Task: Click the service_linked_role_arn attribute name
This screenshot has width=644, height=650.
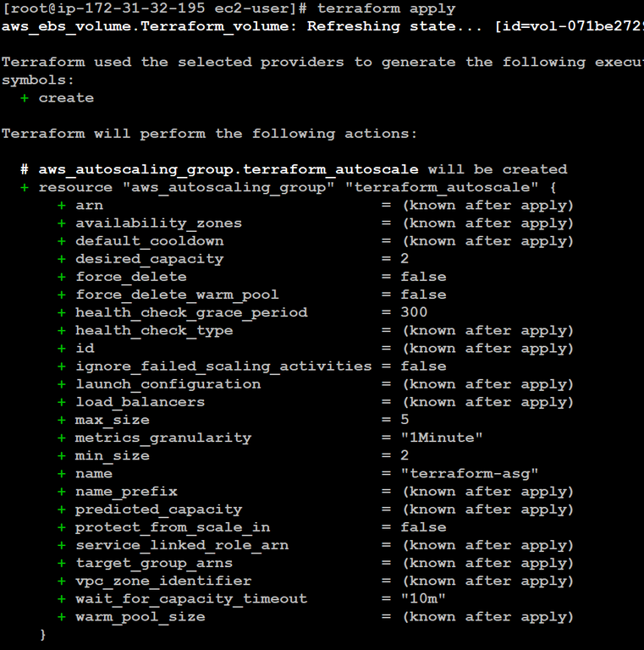Action: click(x=182, y=545)
